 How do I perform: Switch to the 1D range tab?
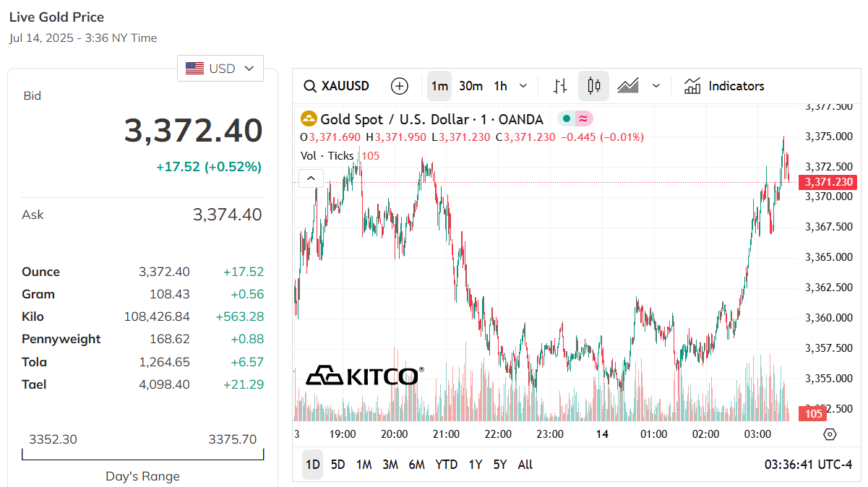click(x=312, y=465)
